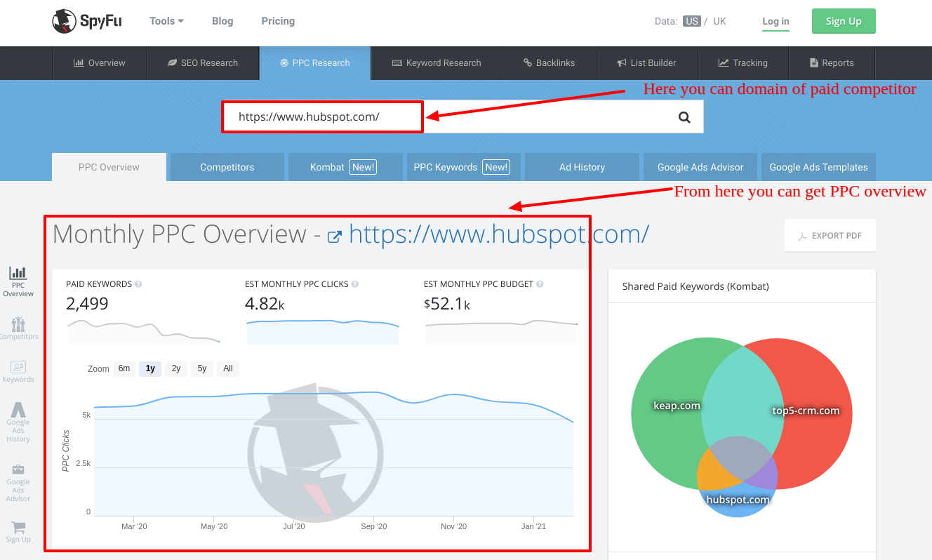Select the Paid Keywords sparkline chart
932x560 pixels.
[144, 331]
